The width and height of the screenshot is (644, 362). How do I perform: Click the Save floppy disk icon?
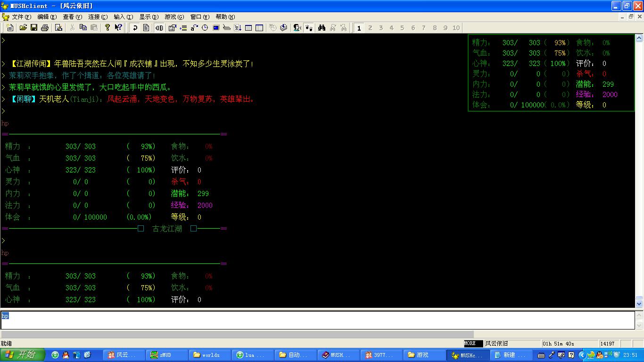tap(34, 28)
